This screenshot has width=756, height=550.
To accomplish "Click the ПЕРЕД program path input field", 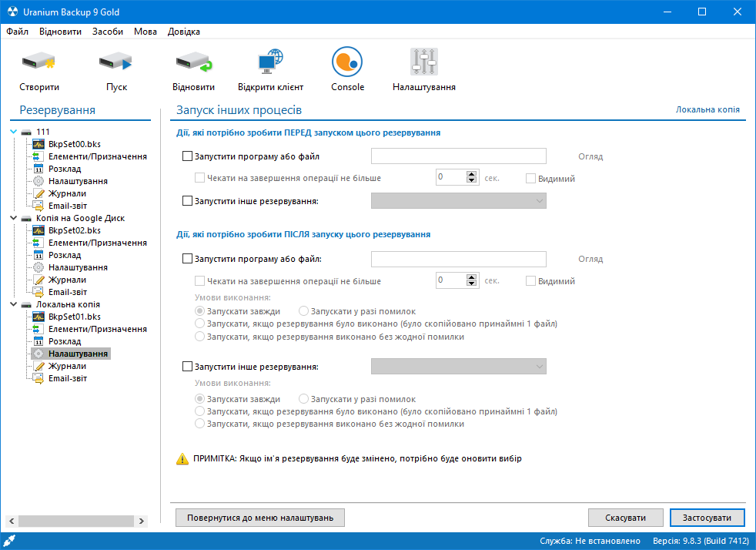I will point(459,156).
